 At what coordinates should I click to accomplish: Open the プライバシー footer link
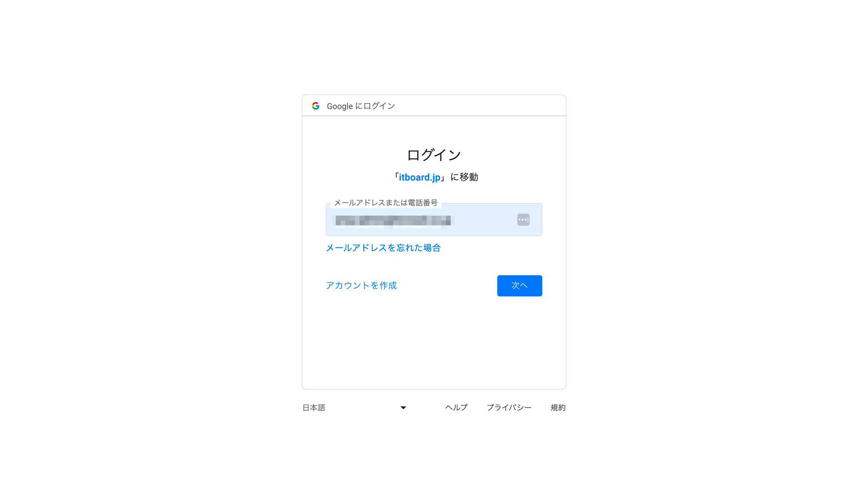coord(509,407)
